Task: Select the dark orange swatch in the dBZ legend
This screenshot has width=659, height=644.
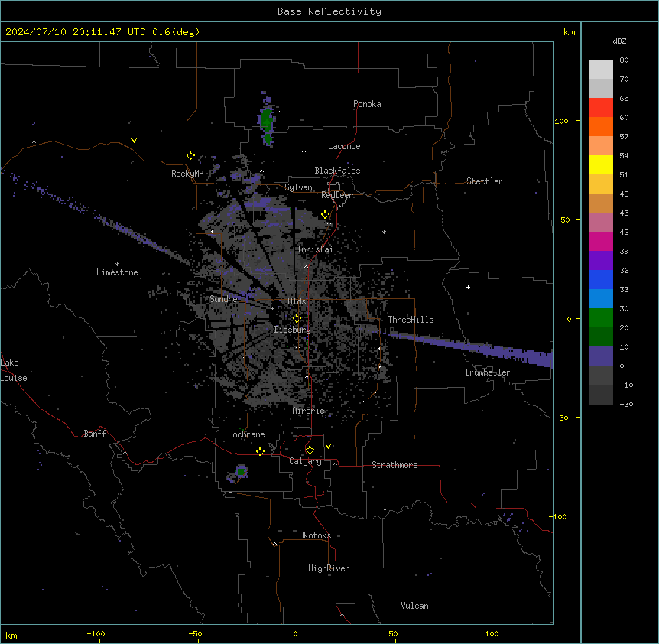Action: coord(601,126)
